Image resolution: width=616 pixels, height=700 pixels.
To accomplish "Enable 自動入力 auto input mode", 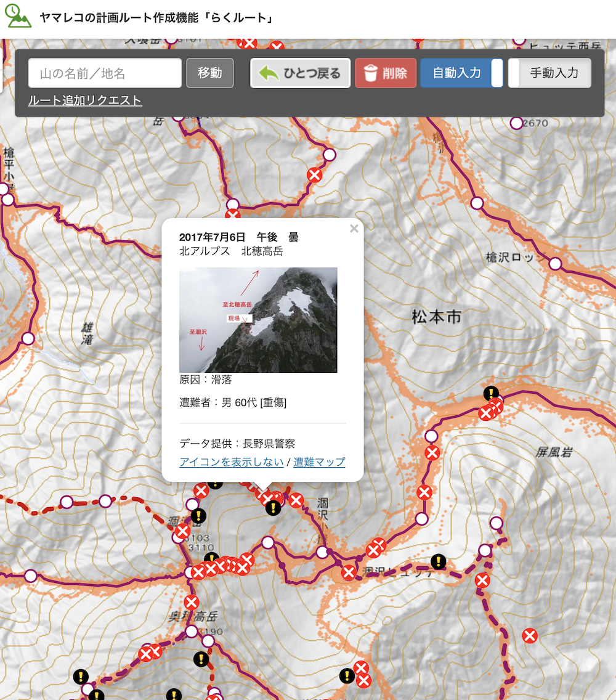I will point(461,73).
